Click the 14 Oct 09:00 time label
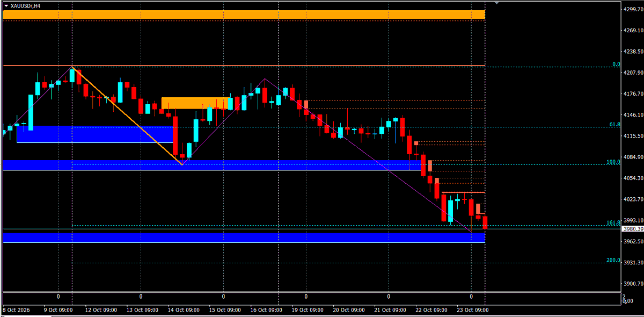The width and height of the screenshot is (644, 317). (183, 310)
